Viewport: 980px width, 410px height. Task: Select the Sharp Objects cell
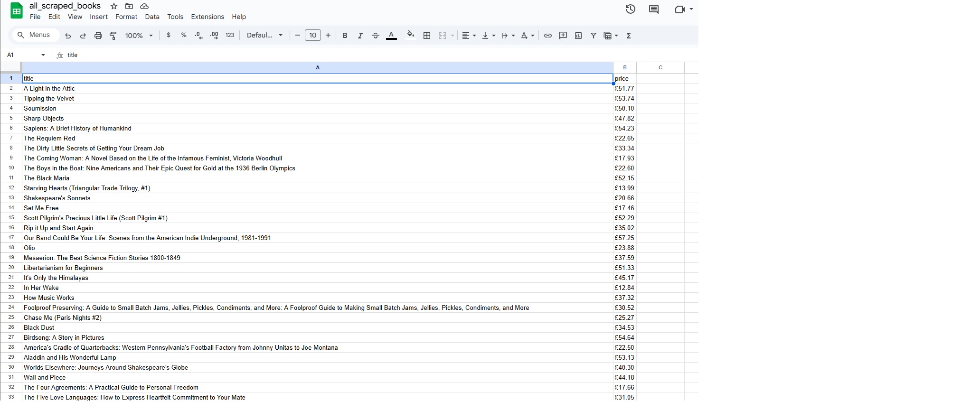(x=318, y=118)
